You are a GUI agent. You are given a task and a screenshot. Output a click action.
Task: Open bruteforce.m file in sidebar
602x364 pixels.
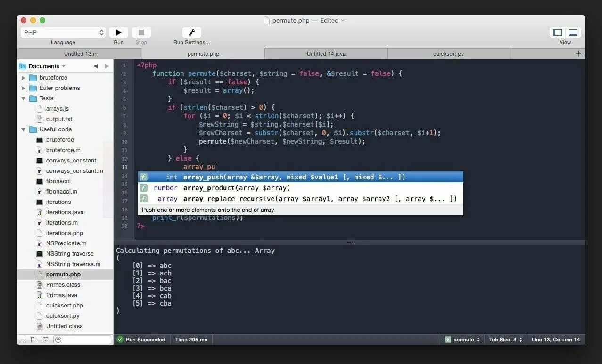coord(63,150)
